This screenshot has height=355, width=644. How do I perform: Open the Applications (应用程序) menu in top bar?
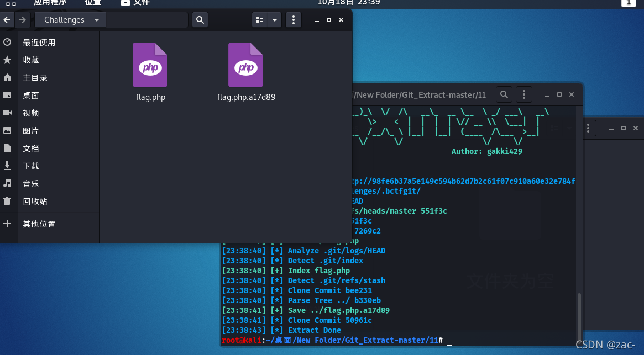coord(50,2)
